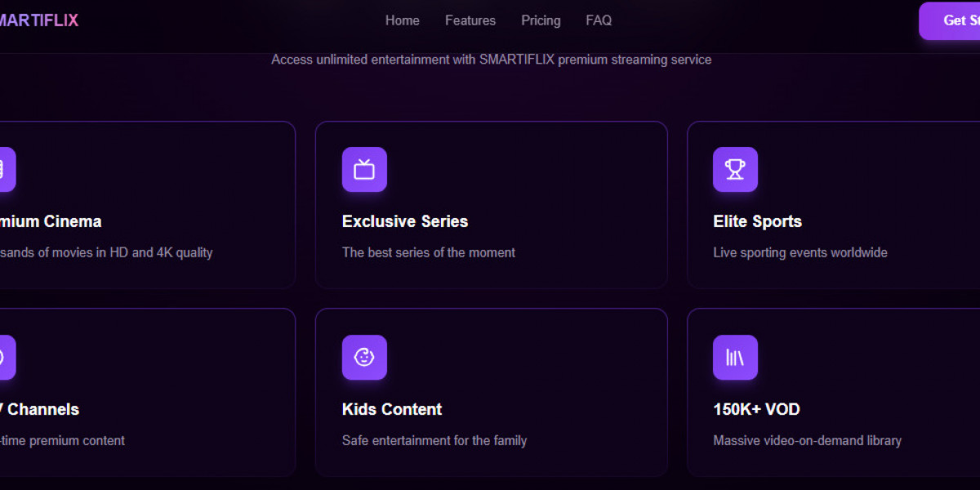Go to the Features section
Viewport: 980px width, 490px height.
470,20
